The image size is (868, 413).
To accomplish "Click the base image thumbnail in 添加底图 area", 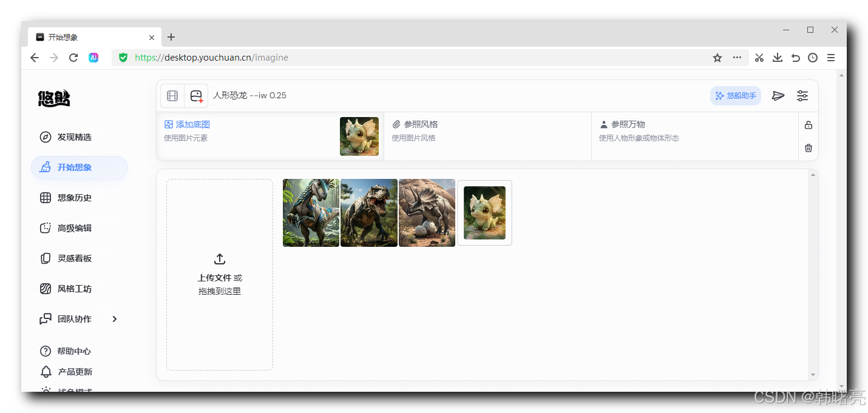I will coord(359,136).
